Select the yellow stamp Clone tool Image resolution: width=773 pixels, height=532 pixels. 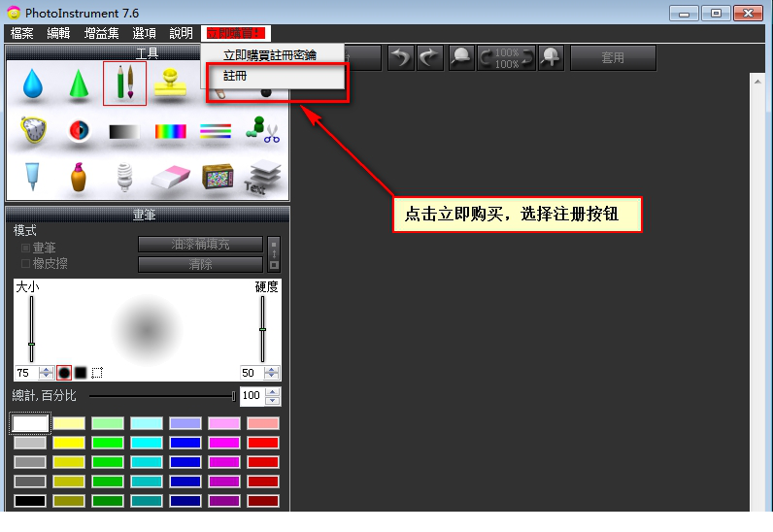click(170, 83)
